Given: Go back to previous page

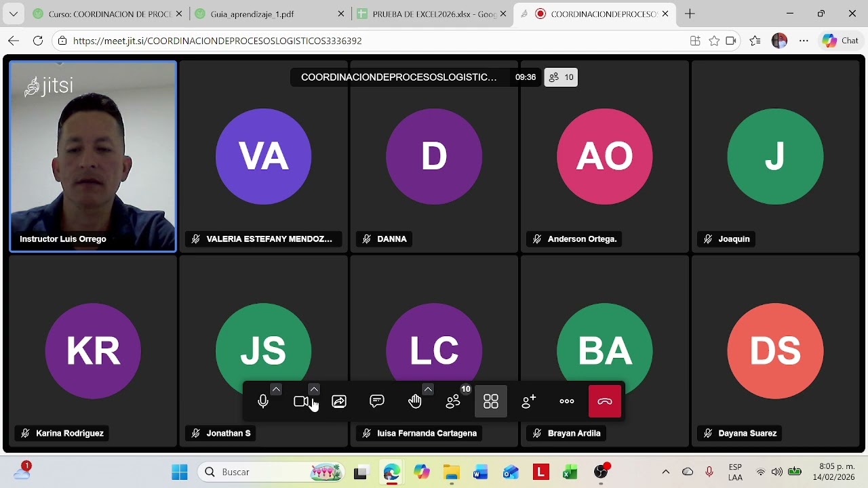Looking at the screenshot, I should 14,41.
